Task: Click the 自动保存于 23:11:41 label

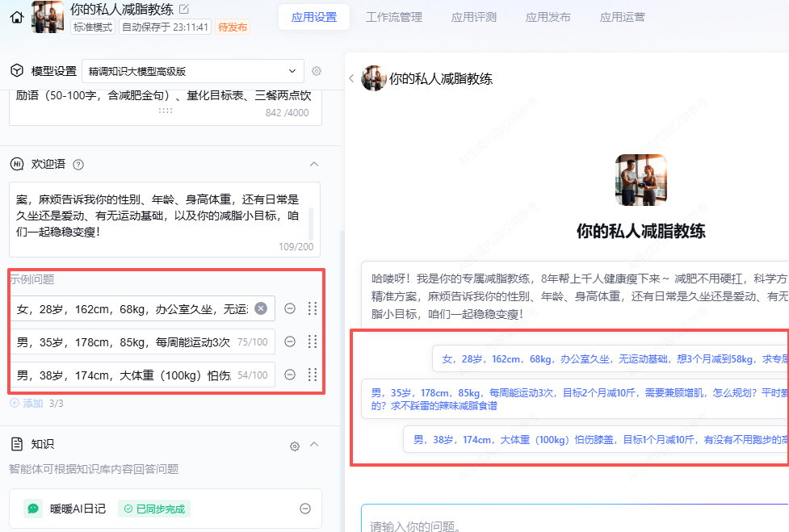Action: pos(165,27)
